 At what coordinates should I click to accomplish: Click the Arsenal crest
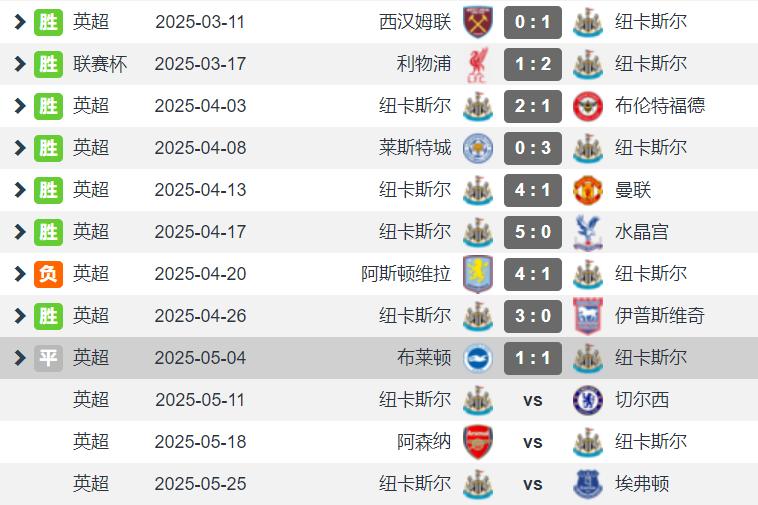[478, 442]
